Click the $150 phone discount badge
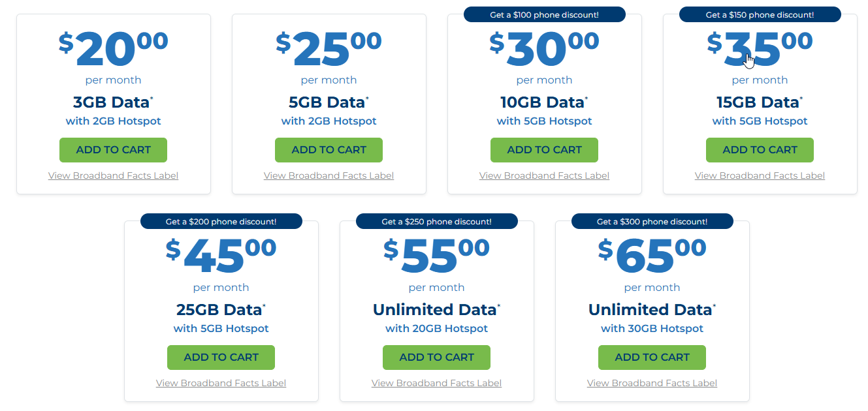The width and height of the screenshot is (868, 411). 760,14
